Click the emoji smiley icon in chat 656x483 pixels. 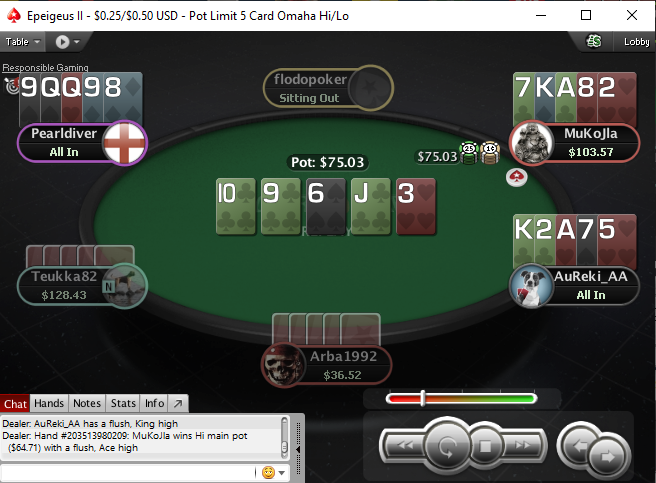(x=268, y=473)
